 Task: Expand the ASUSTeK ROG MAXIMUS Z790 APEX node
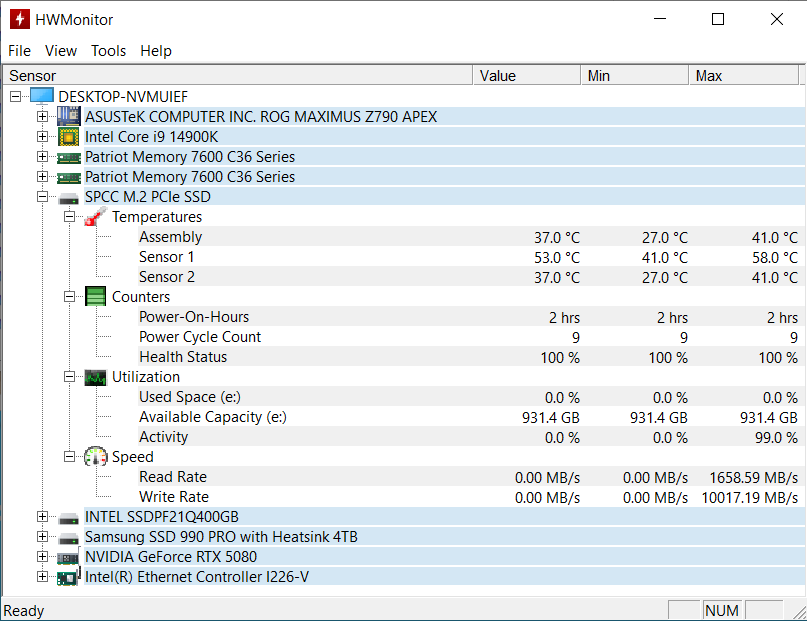click(43, 116)
